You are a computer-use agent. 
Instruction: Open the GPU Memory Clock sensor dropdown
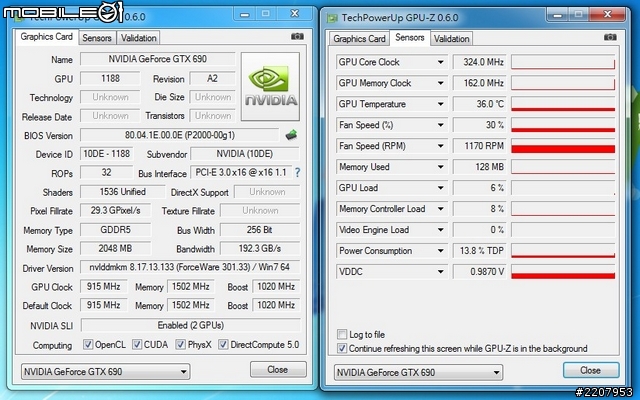point(440,83)
